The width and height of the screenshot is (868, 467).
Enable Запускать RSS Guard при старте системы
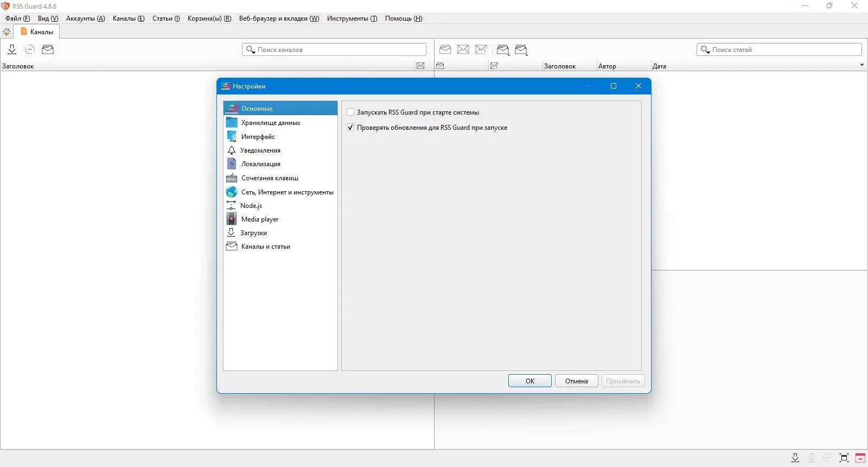350,112
